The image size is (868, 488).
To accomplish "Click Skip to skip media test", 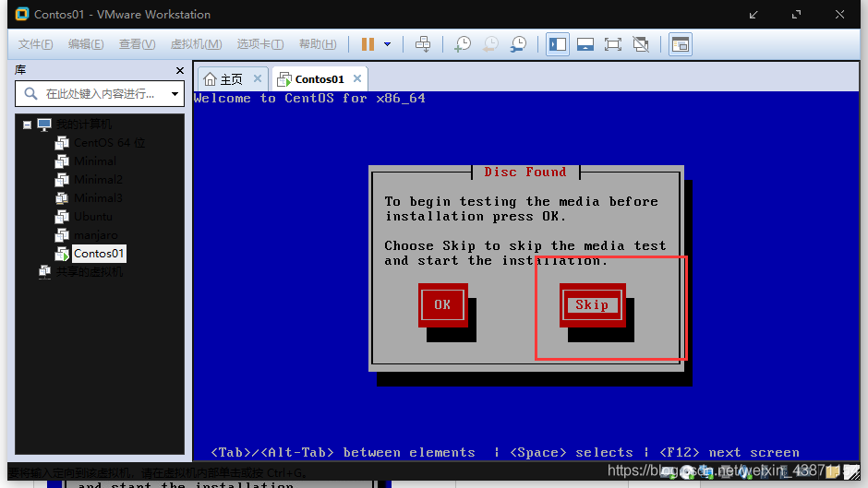I will click(592, 304).
